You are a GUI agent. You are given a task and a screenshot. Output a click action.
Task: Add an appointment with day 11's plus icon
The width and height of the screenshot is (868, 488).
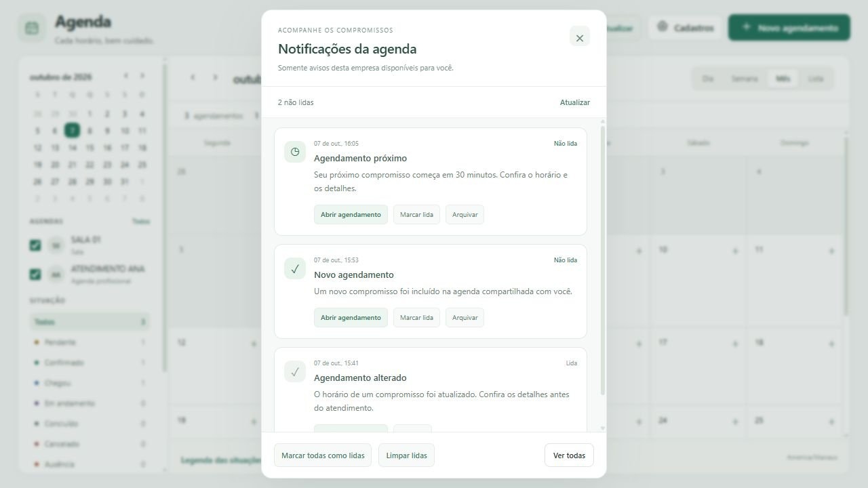[831, 251]
